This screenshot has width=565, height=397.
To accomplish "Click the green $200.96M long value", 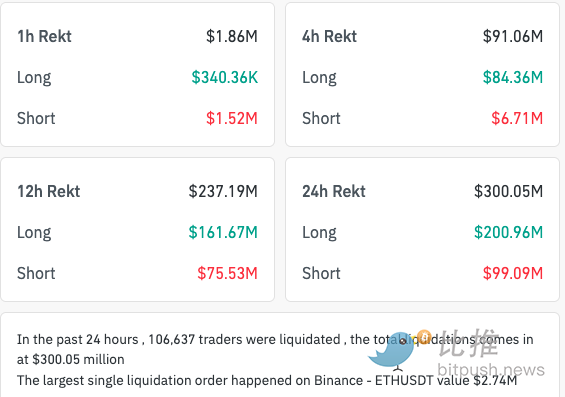I will [x=508, y=232].
